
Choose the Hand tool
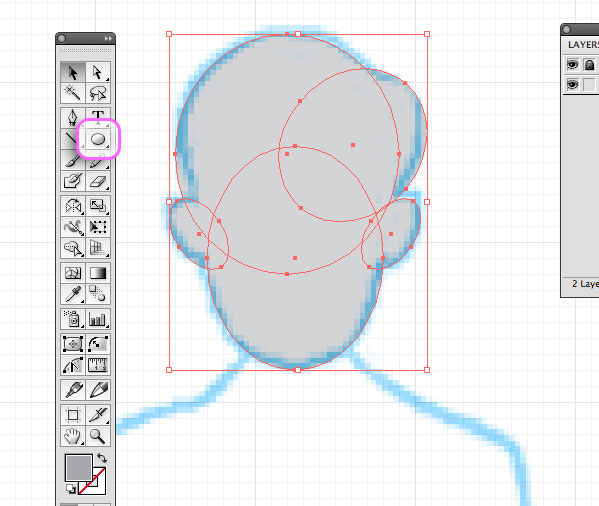coord(73,436)
